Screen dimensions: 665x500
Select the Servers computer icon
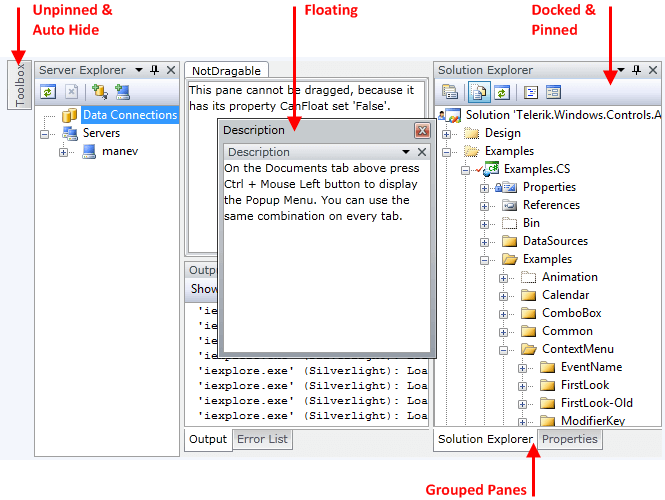coord(70,133)
